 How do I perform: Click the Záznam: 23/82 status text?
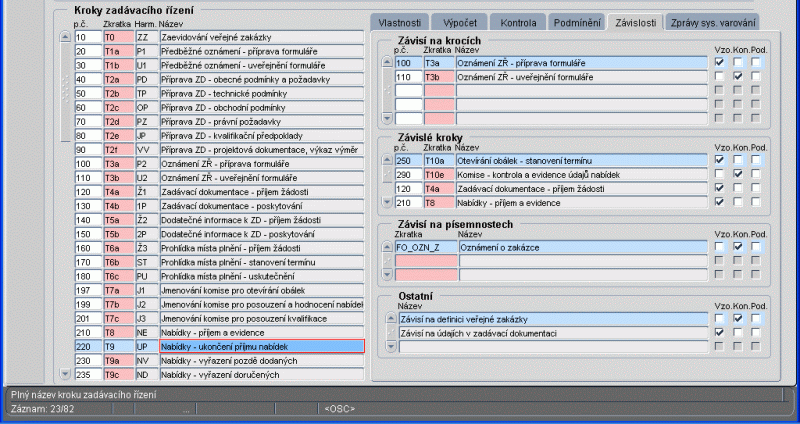(x=40, y=409)
